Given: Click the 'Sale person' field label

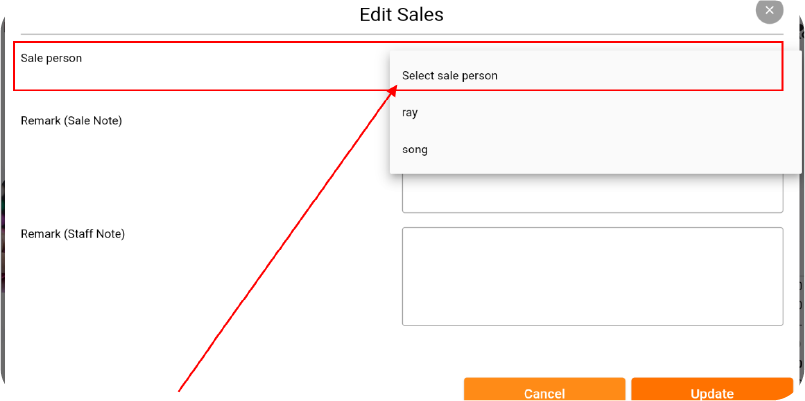Looking at the screenshot, I should 51,58.
